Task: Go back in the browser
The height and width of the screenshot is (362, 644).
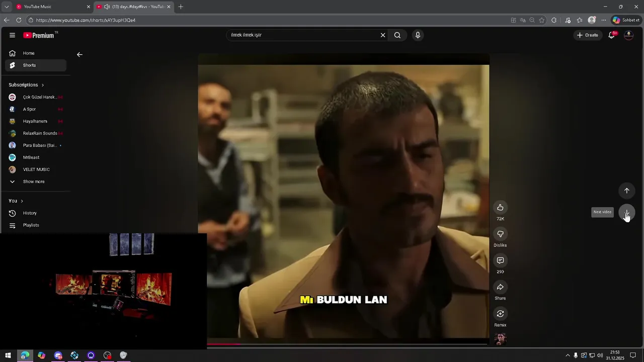Action: click(x=7, y=20)
